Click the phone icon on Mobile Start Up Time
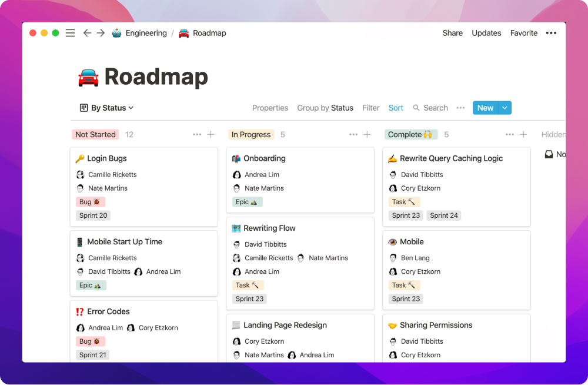 79,242
